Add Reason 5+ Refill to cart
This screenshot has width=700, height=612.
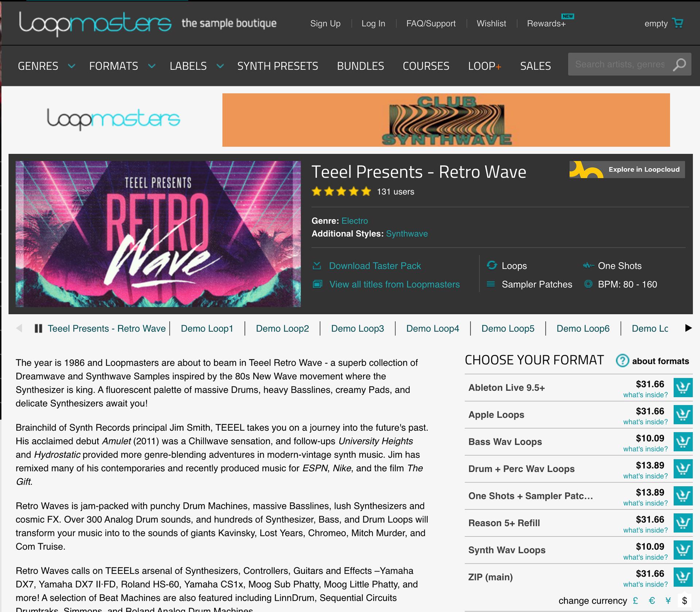[x=683, y=523]
